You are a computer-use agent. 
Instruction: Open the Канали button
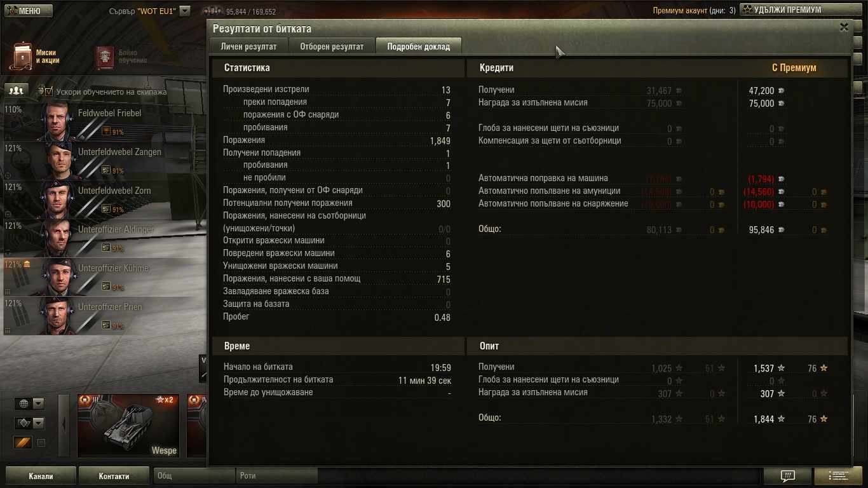pyautogui.click(x=41, y=476)
